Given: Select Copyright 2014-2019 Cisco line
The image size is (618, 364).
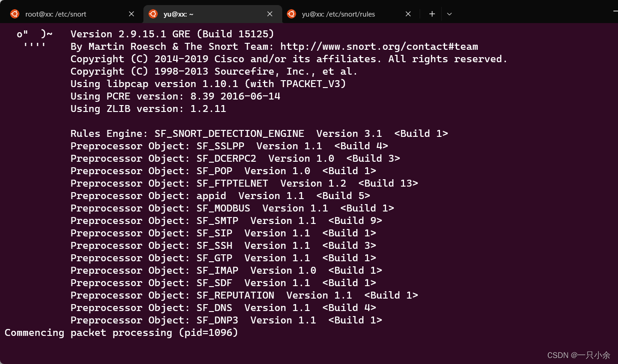Looking at the screenshot, I should (289, 59).
